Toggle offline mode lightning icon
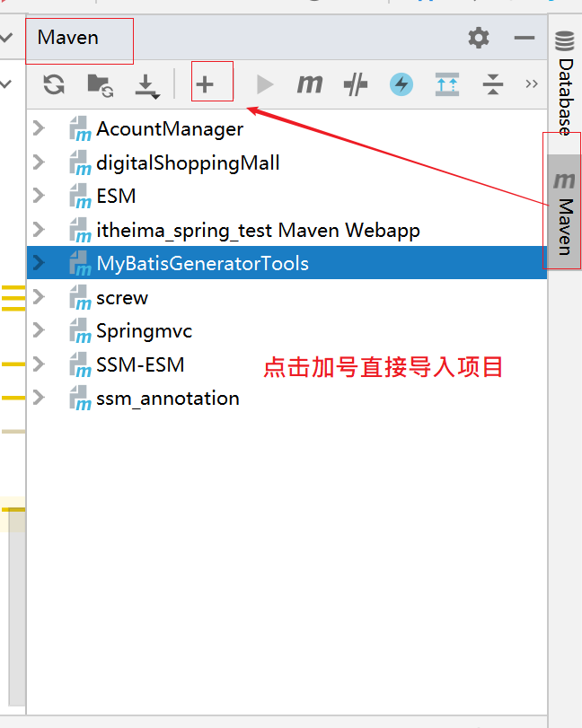This screenshot has width=582, height=728. pos(401,84)
